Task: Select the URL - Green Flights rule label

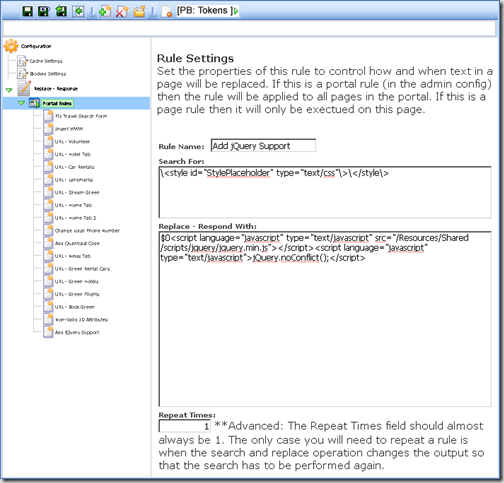Action: (77, 294)
